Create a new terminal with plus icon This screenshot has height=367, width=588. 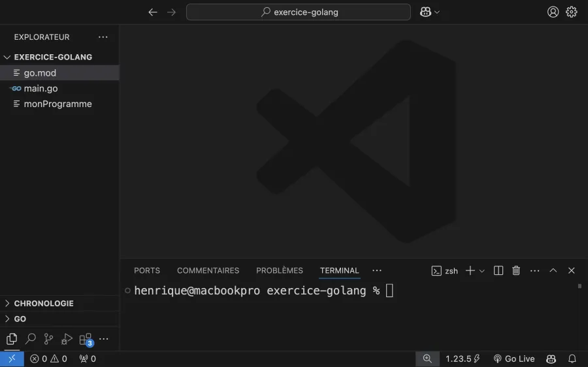click(x=470, y=270)
